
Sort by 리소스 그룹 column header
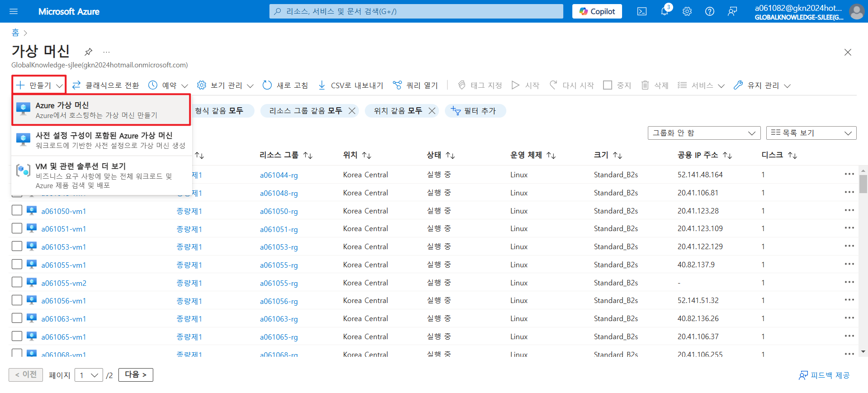coord(286,155)
